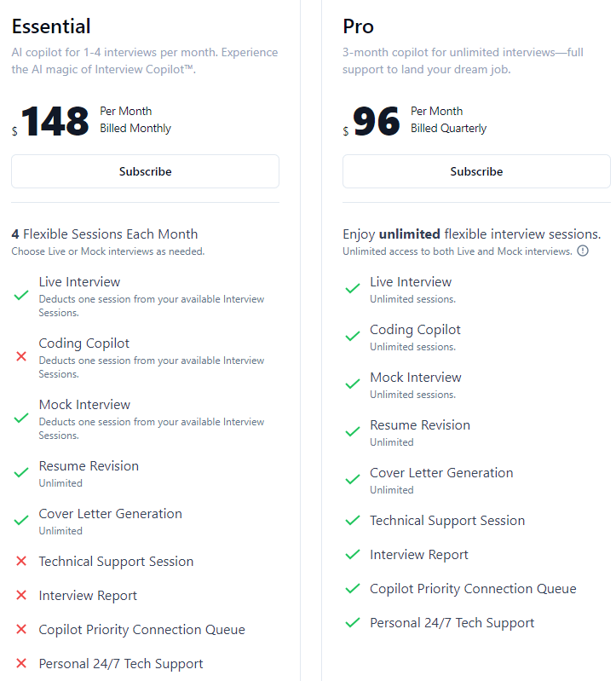Click checkmark beside Essential Cover Letter Generation

[21, 520]
